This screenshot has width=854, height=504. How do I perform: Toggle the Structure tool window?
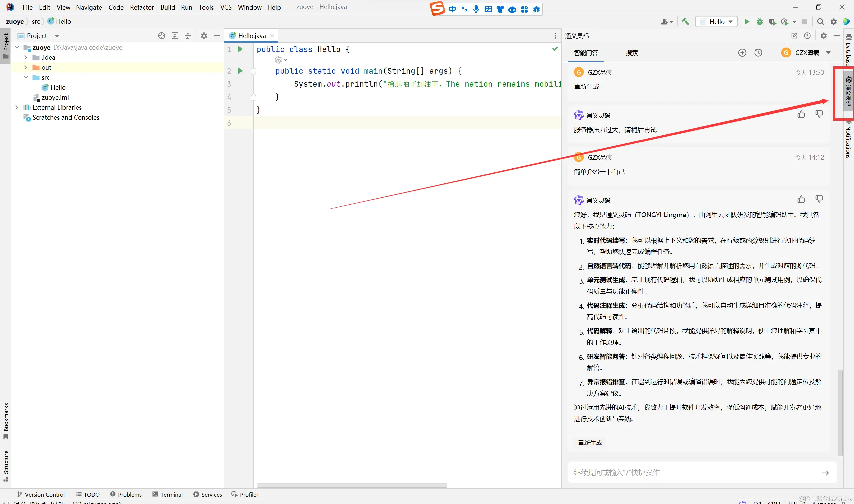(x=6, y=466)
